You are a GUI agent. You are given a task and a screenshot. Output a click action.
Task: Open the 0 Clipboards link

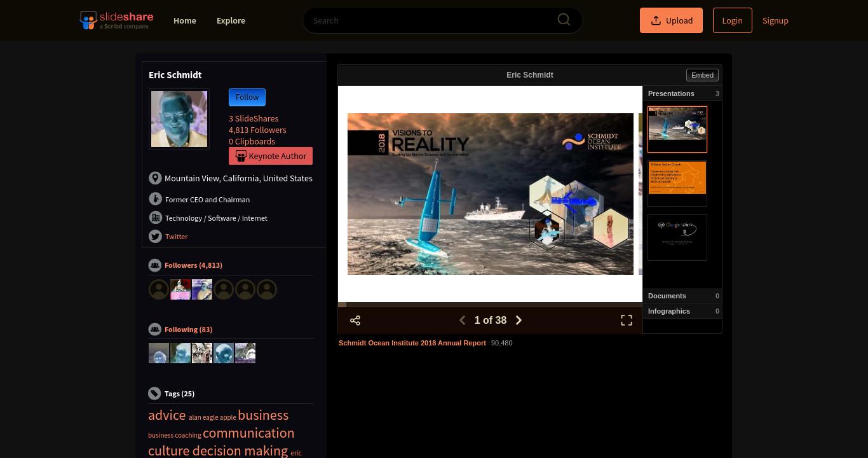[252, 141]
